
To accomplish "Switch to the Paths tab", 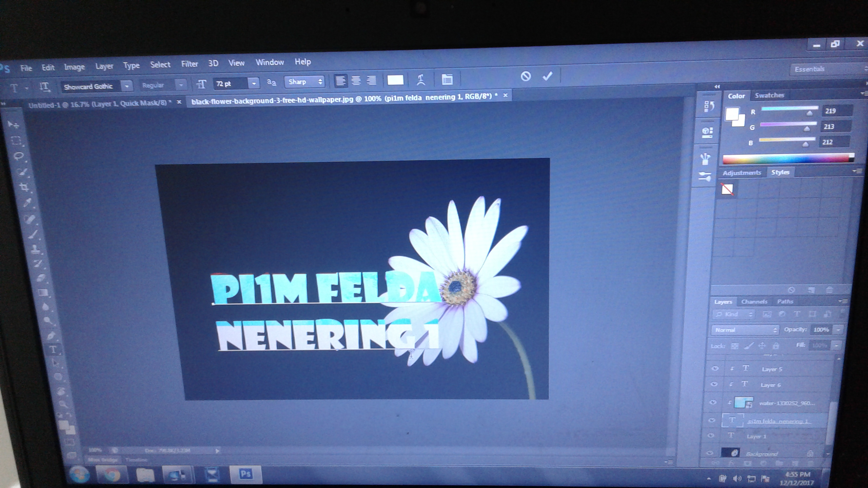I will [785, 302].
